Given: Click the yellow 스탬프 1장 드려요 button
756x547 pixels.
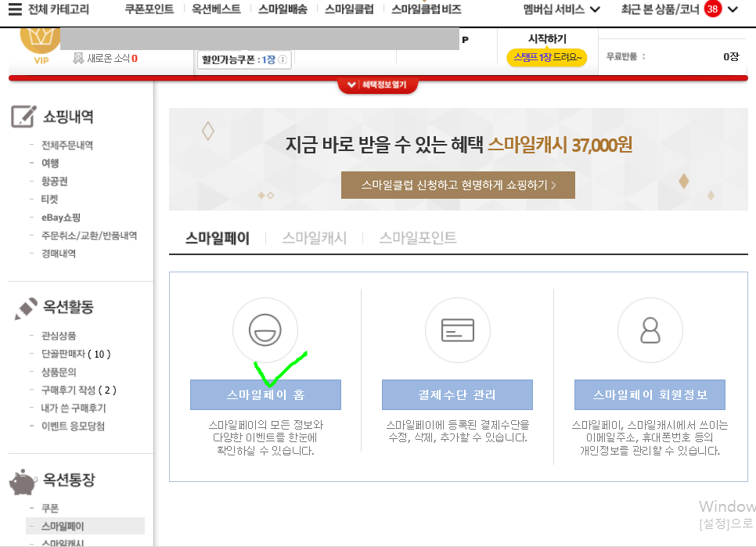Looking at the screenshot, I should click(547, 57).
